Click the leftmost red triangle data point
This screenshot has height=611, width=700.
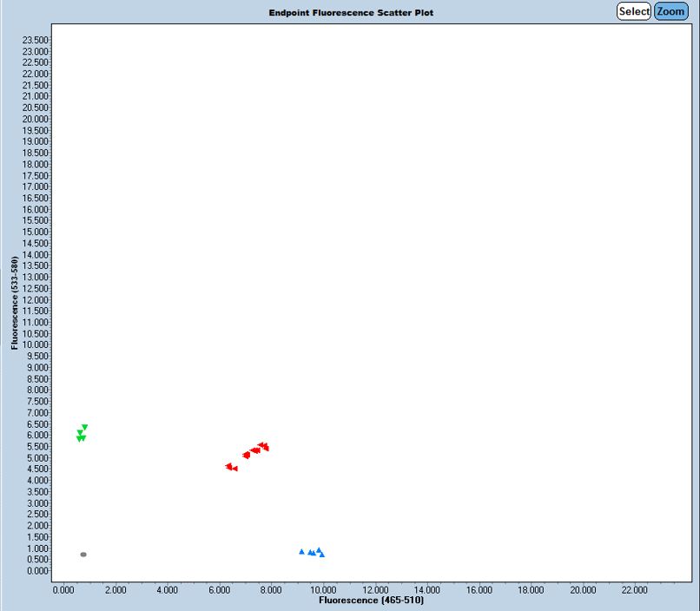click(228, 466)
